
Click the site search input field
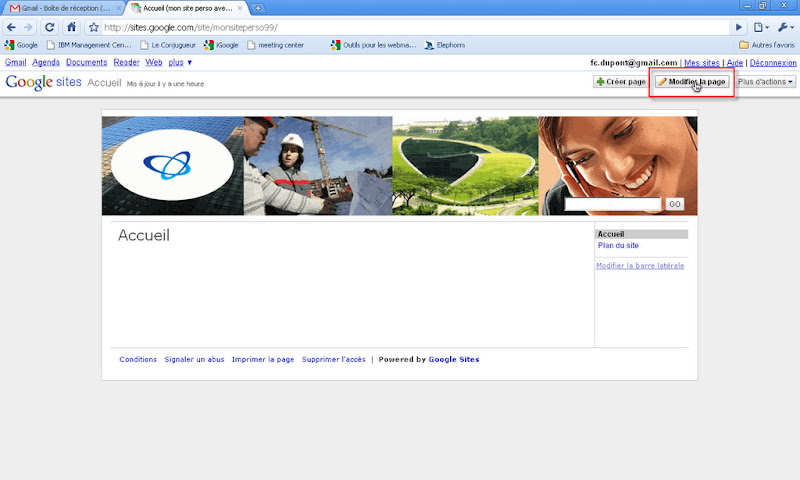tap(613, 204)
